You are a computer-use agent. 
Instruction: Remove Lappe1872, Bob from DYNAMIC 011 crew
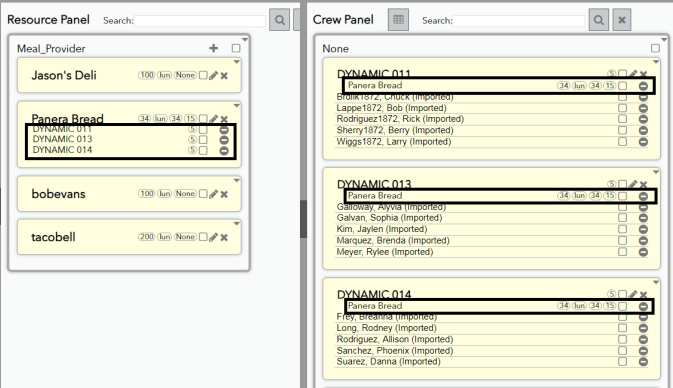643,108
